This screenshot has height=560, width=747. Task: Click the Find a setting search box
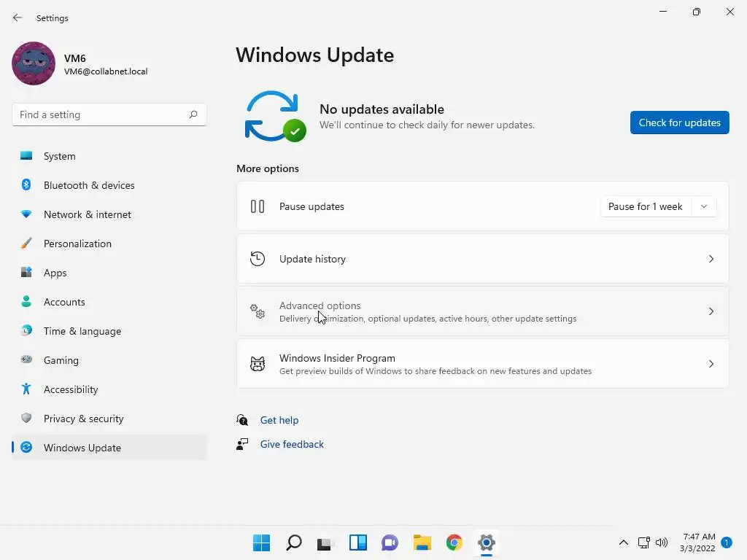[x=109, y=114]
